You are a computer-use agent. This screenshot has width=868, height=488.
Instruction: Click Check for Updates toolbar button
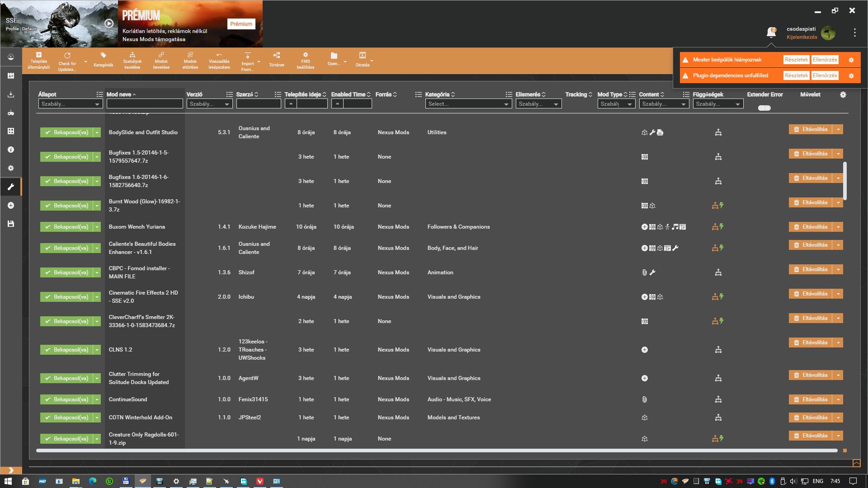pyautogui.click(x=67, y=61)
